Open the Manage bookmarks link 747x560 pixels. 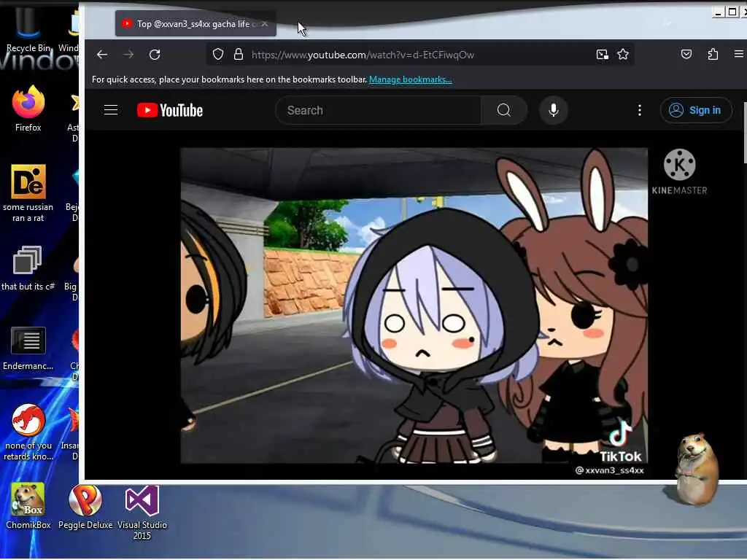click(x=410, y=79)
